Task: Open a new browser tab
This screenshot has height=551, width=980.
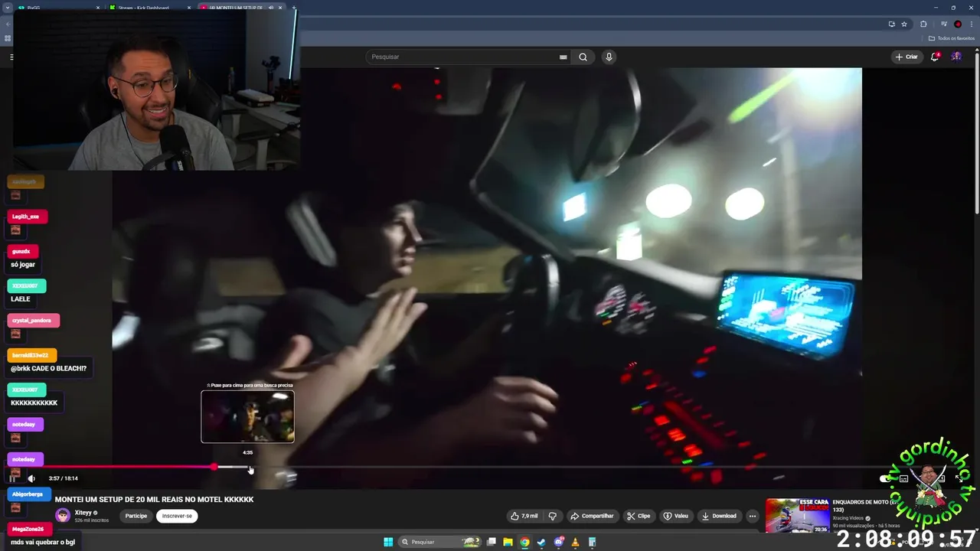Action: 295,8
